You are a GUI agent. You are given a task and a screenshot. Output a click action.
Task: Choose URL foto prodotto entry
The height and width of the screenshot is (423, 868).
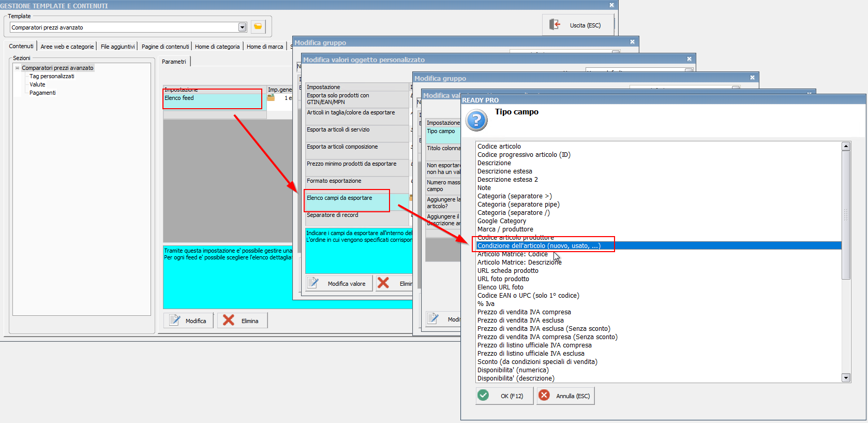coord(503,279)
